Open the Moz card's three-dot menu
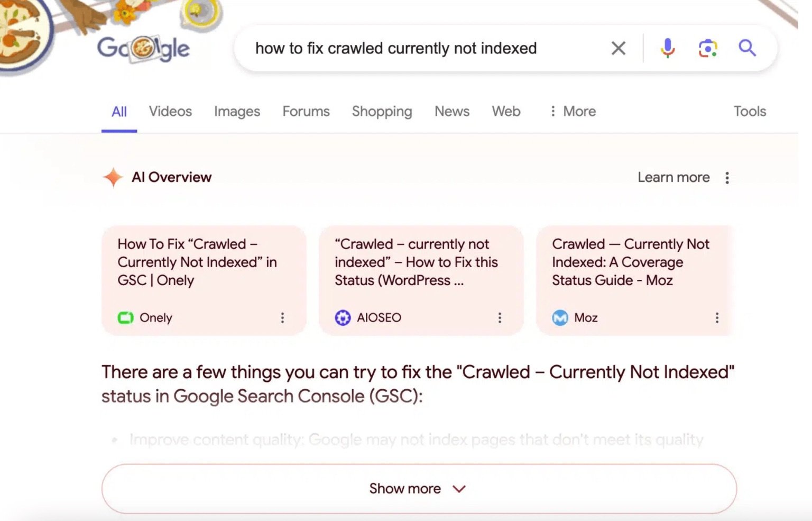The image size is (812, 521). point(717,317)
